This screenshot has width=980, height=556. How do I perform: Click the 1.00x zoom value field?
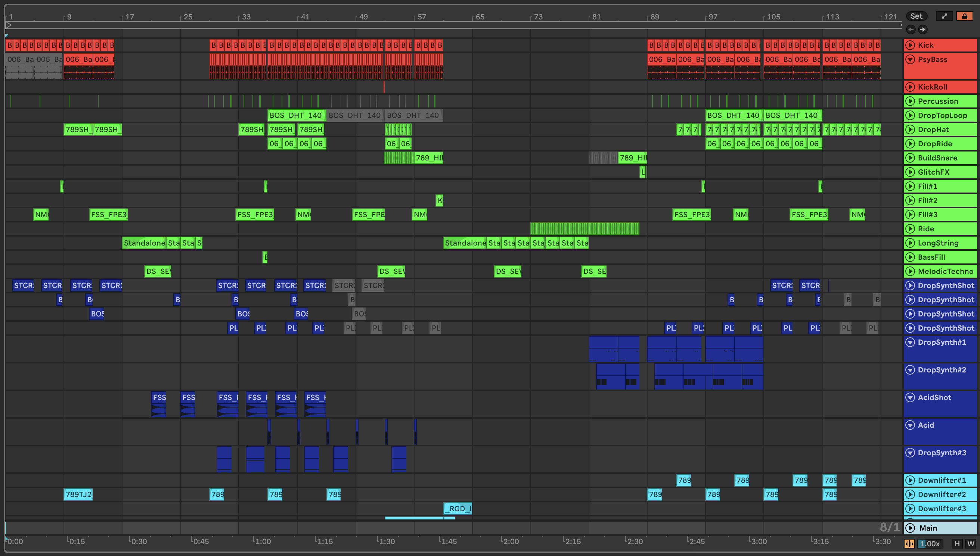930,543
